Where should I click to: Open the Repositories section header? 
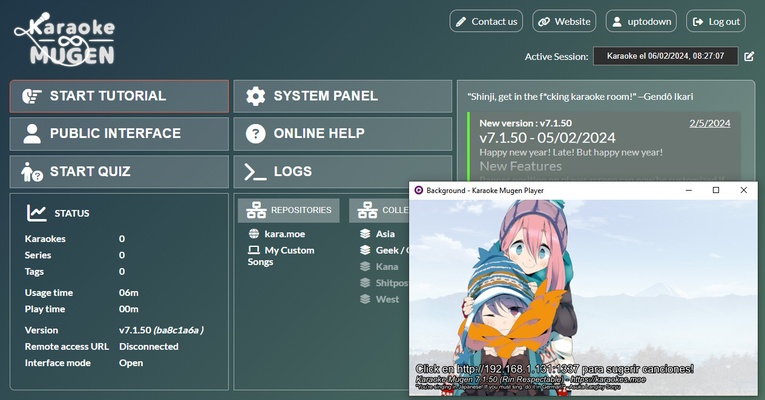(289, 211)
